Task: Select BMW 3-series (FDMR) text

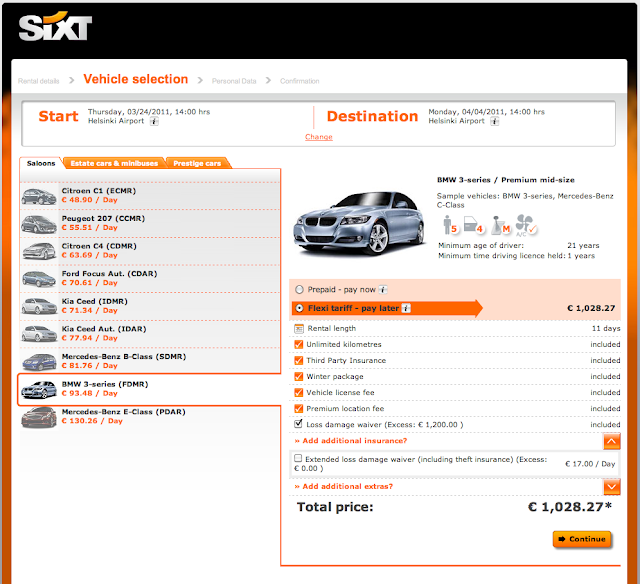Action: coord(105,384)
